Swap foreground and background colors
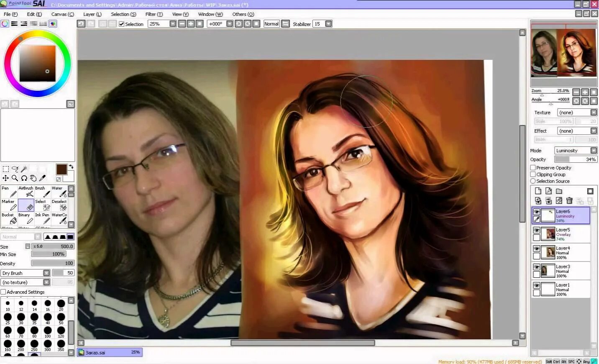This screenshot has width=599, height=364. point(71,167)
